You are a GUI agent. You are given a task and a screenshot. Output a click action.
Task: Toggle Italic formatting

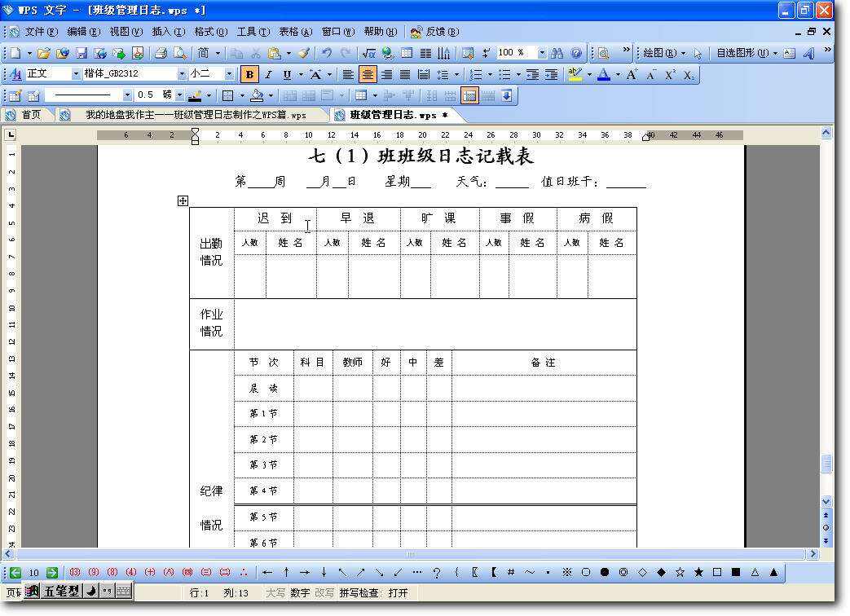pos(268,74)
